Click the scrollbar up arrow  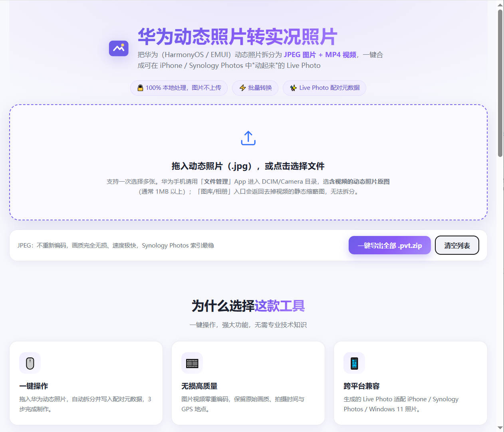tap(500, 5)
